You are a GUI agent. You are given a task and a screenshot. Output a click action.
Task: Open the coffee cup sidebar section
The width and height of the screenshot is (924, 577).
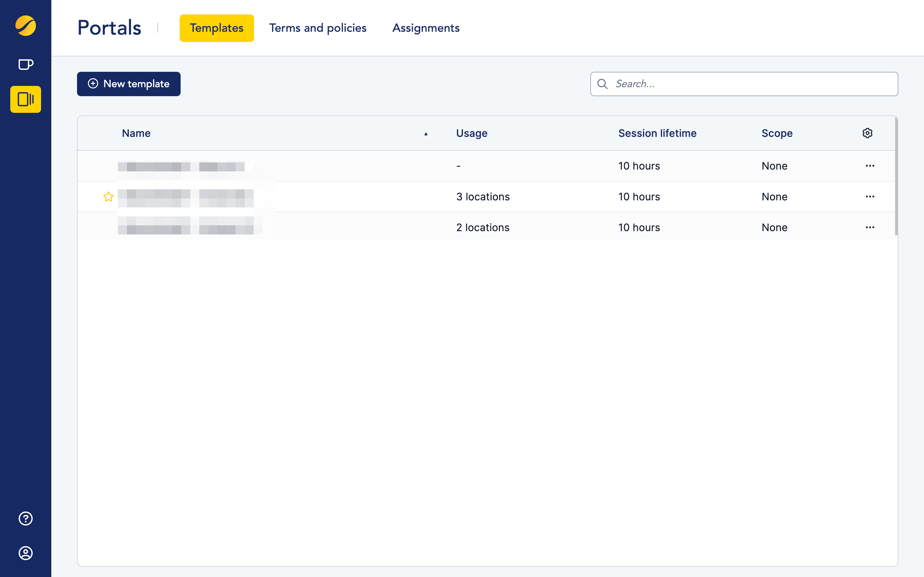(x=26, y=64)
